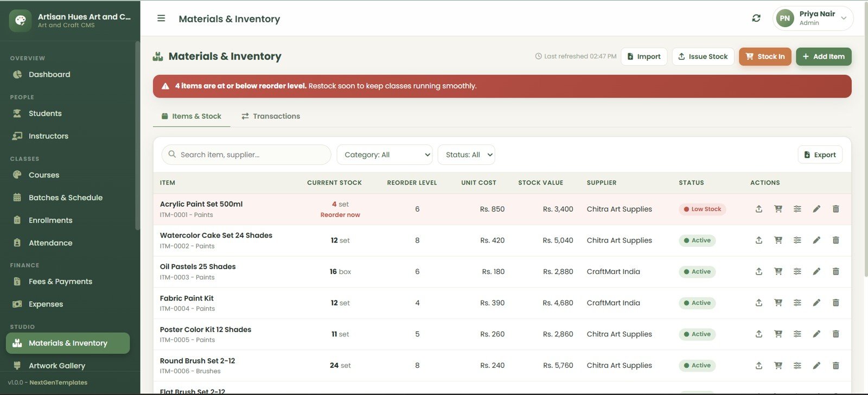This screenshot has width=868, height=395.
Task: Issue stock for Round Brush Set 2-12
Action: coord(759,366)
